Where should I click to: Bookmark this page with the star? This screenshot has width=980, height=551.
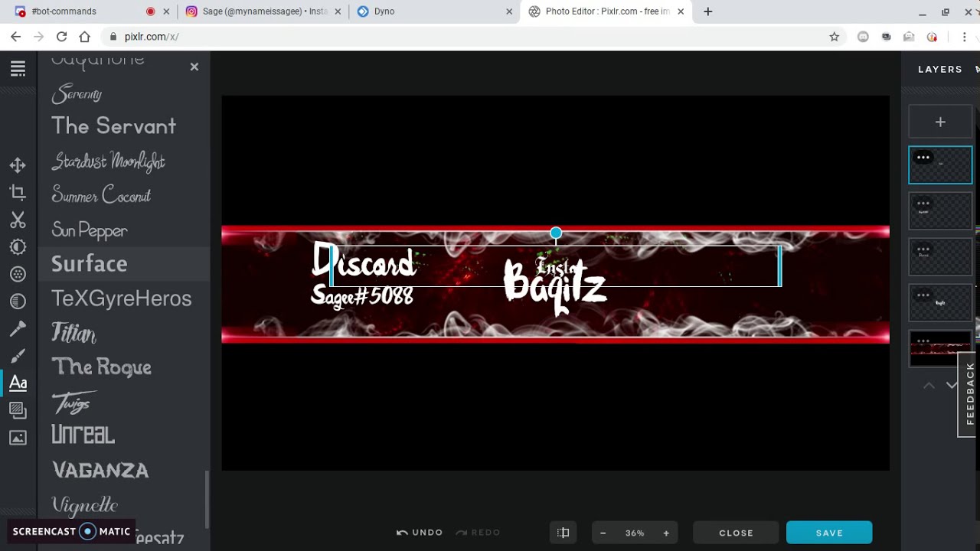pos(834,37)
